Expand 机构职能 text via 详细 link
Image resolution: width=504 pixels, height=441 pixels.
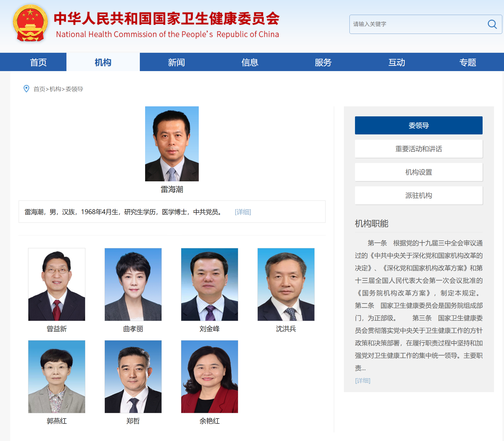(363, 380)
